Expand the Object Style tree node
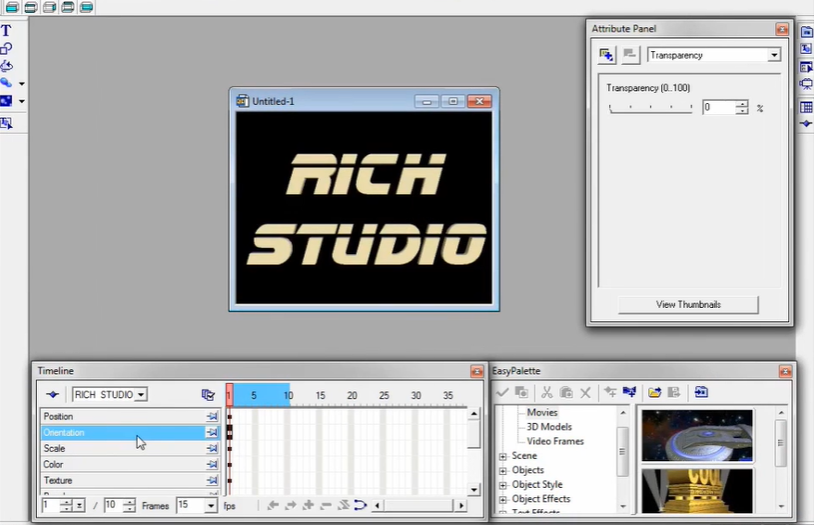This screenshot has height=525, width=814. pos(503,485)
